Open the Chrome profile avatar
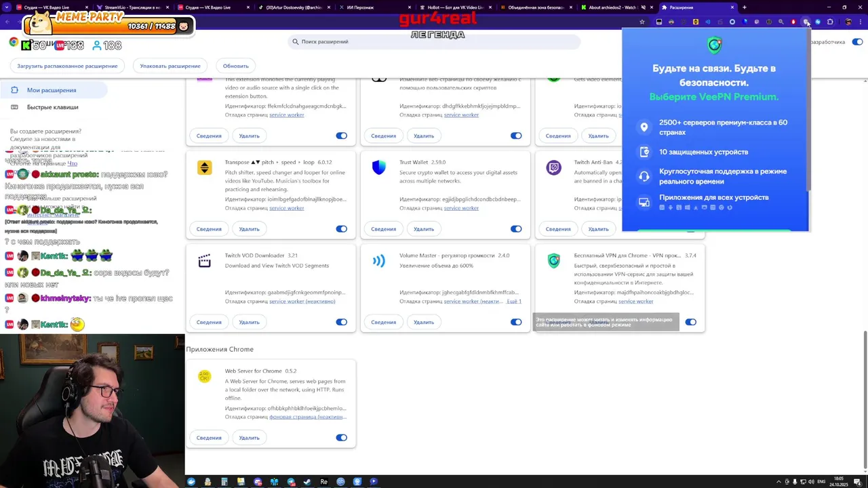 pos(848,22)
